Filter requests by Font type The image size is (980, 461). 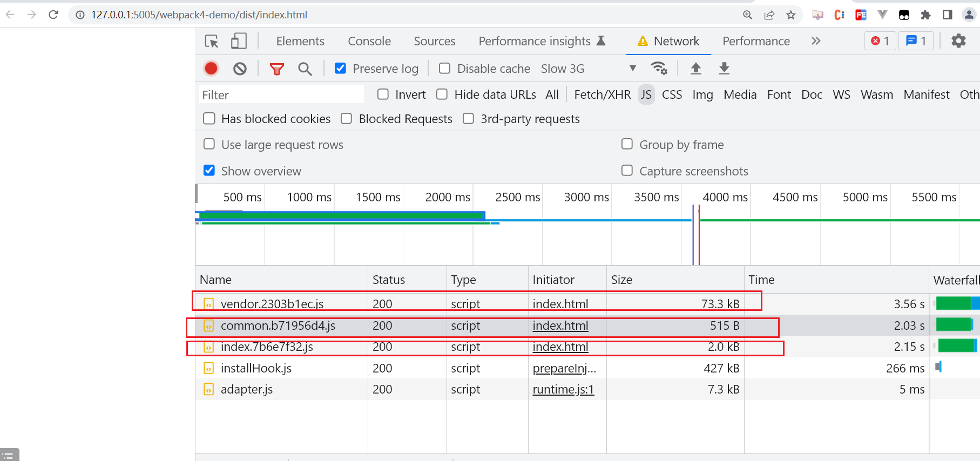(779, 94)
